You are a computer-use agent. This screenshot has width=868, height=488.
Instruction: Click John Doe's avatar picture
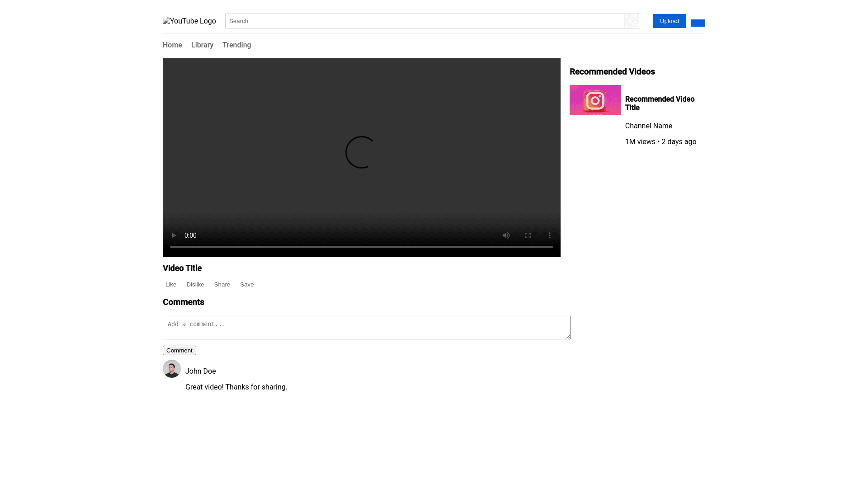point(172,369)
